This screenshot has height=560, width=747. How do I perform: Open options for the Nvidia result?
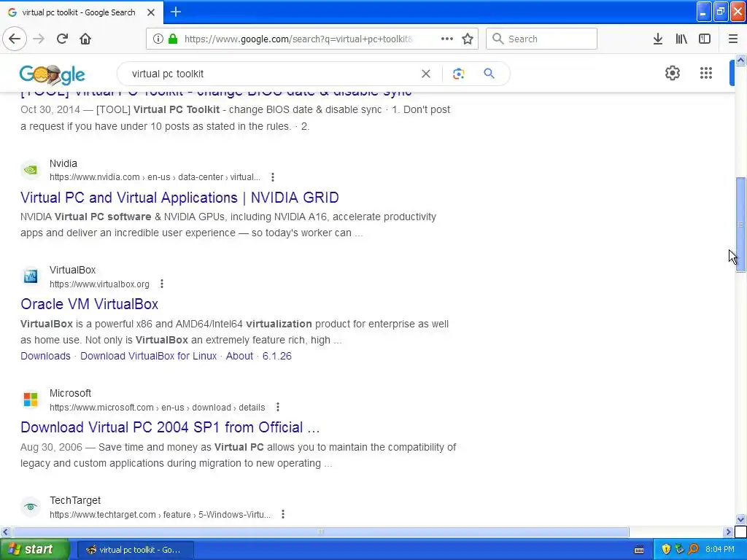point(273,177)
